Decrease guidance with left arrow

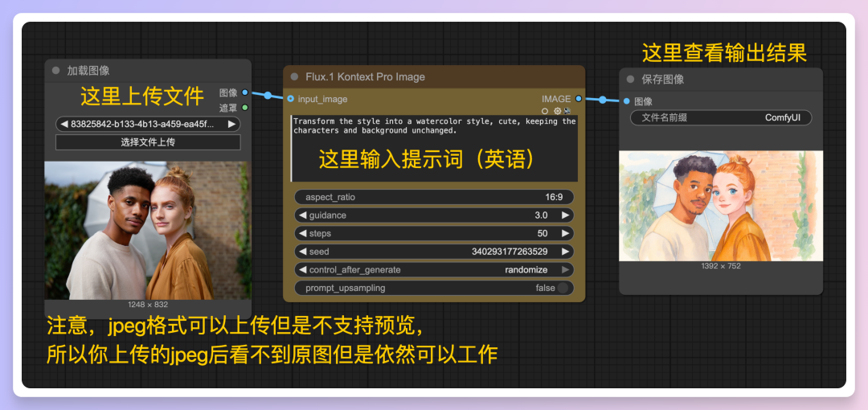[303, 215]
